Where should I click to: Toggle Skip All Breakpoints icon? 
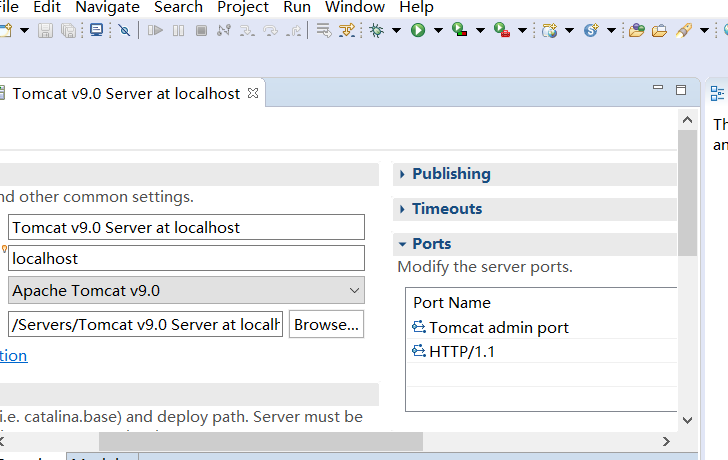[124, 31]
